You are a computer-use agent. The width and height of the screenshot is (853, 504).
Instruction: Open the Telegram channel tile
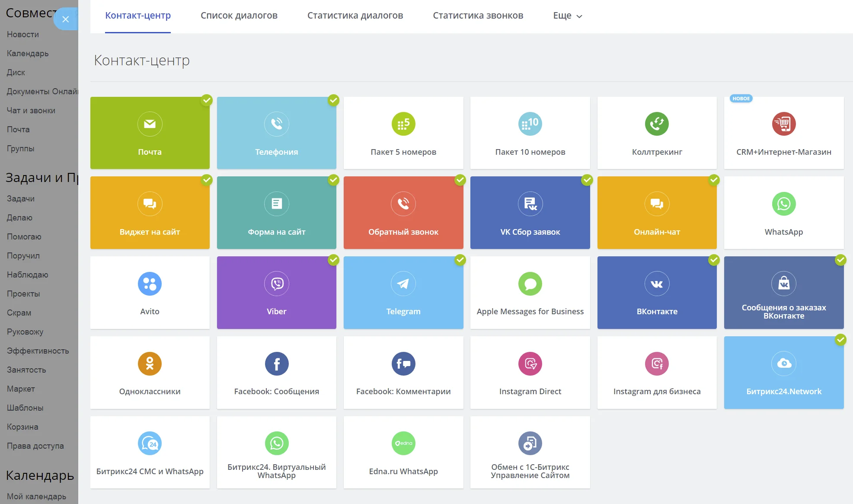point(403,293)
